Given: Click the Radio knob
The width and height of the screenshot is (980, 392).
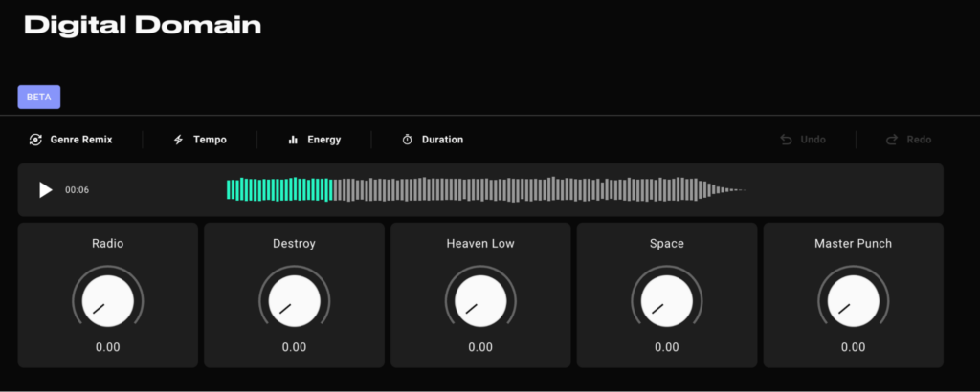Looking at the screenshot, I should click(107, 301).
